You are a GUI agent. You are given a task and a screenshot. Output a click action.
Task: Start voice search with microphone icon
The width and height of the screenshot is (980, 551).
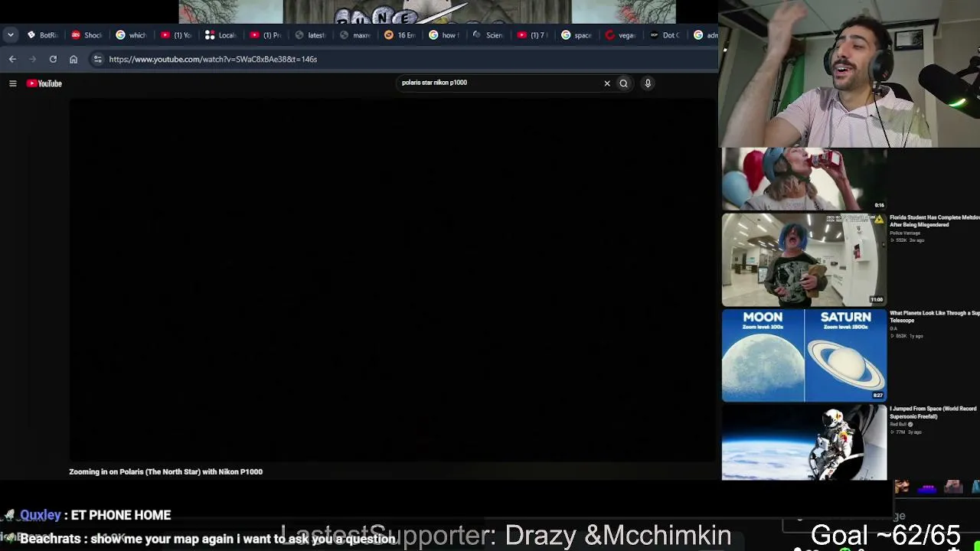point(648,83)
